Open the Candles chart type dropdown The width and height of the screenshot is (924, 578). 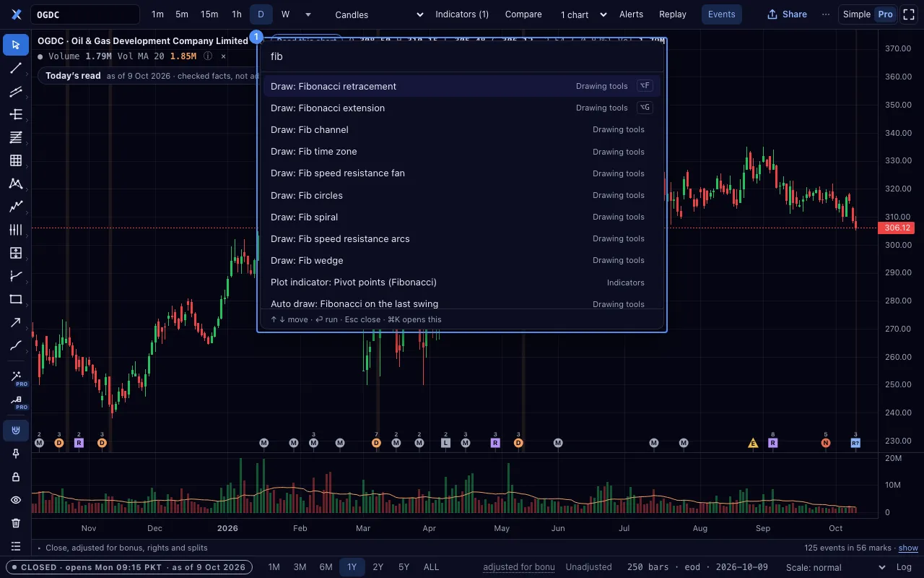point(380,14)
